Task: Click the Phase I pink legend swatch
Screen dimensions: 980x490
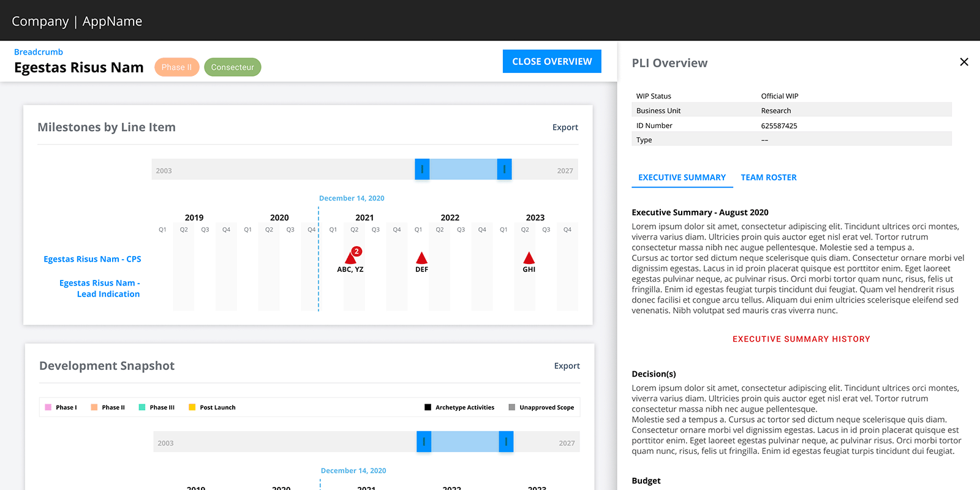Action: click(x=48, y=407)
